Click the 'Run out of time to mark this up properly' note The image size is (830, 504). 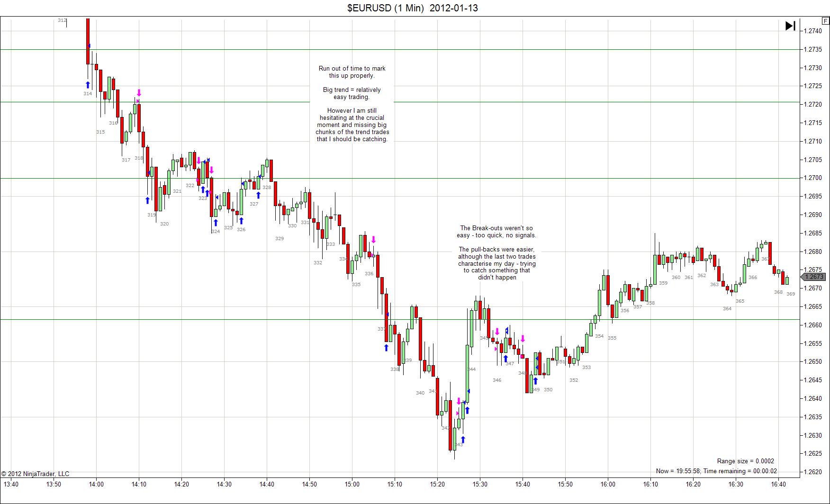[352, 72]
